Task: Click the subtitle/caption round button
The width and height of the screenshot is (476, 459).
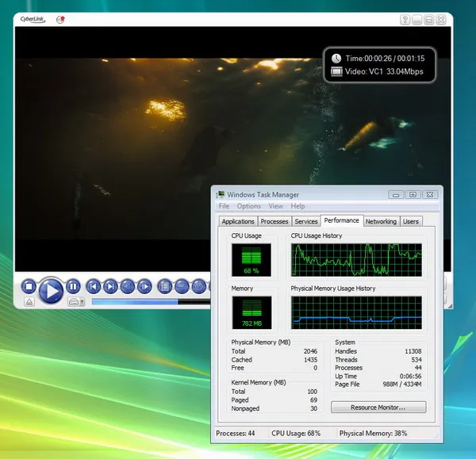Action: pyautogui.click(x=182, y=286)
